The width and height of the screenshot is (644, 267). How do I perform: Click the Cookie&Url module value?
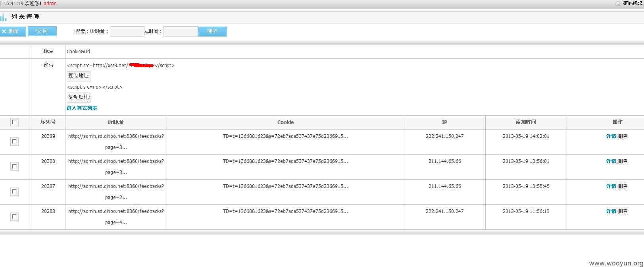[78, 52]
